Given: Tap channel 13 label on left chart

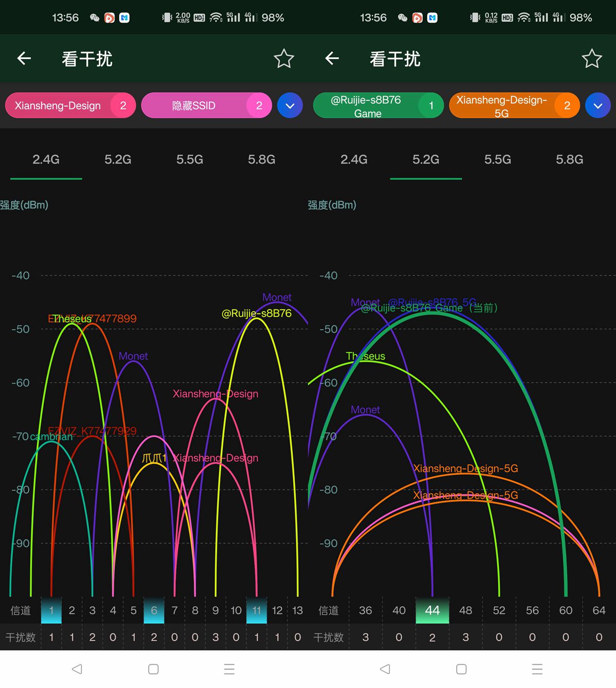Looking at the screenshot, I should click(298, 610).
